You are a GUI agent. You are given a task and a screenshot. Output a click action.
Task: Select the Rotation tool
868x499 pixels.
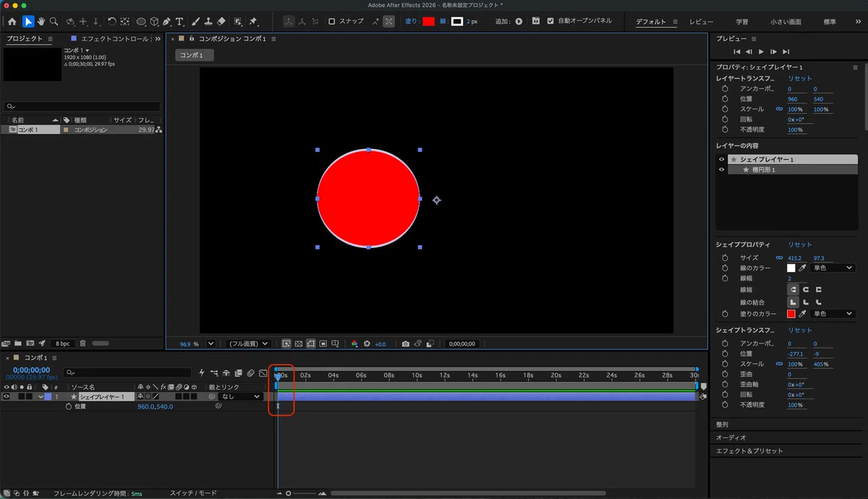[111, 22]
